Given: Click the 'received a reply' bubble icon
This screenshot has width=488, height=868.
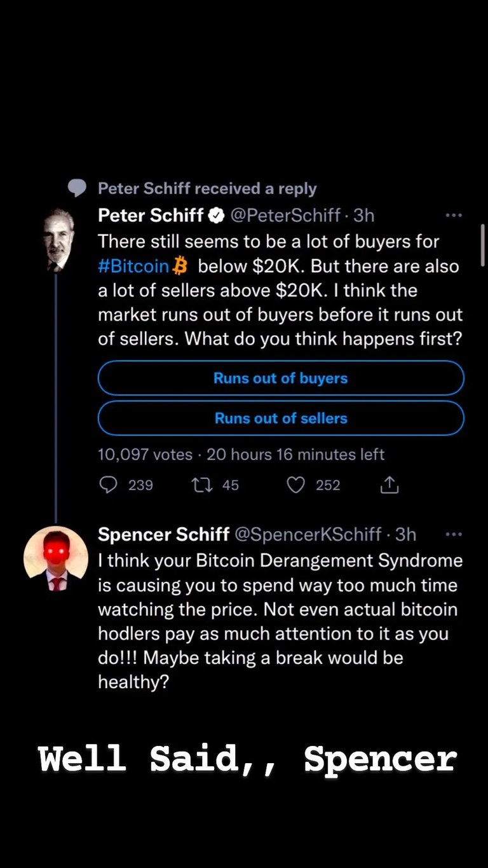Looking at the screenshot, I should 77,188.
